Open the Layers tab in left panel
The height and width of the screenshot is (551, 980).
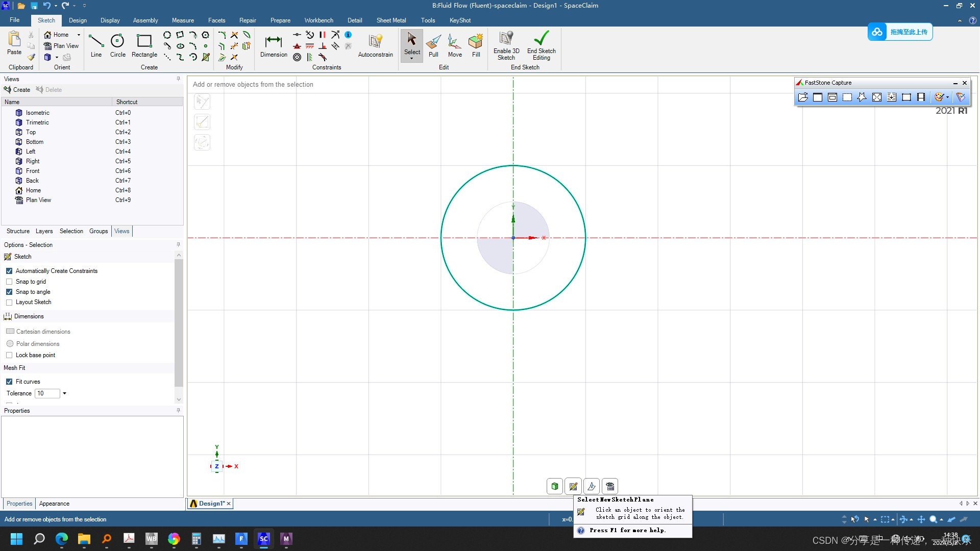tap(44, 231)
